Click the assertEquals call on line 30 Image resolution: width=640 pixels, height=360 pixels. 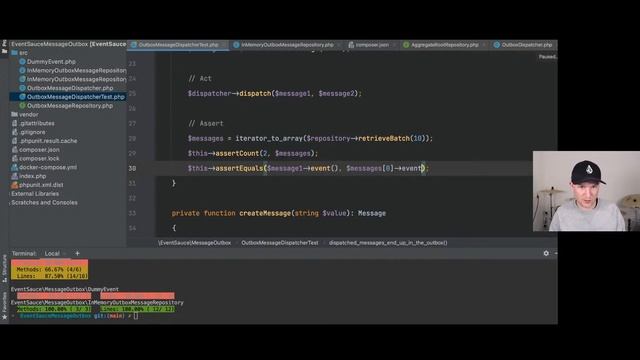pos(239,168)
